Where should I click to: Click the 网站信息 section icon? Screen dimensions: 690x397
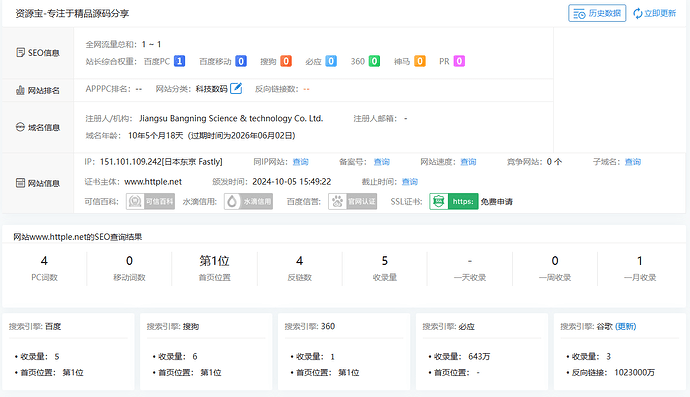[x=20, y=183]
